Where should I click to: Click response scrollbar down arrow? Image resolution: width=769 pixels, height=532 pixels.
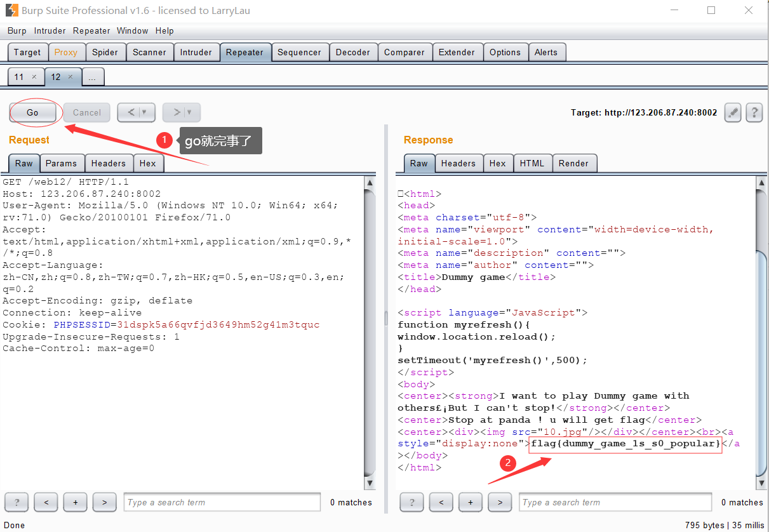pos(762,483)
